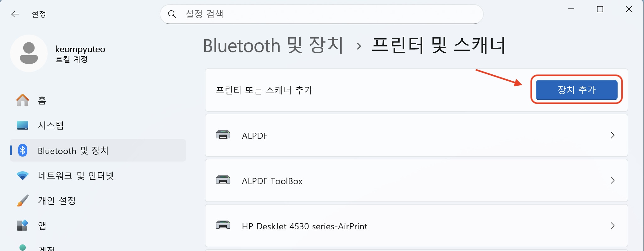Click the 홈 house icon

(x=23, y=100)
